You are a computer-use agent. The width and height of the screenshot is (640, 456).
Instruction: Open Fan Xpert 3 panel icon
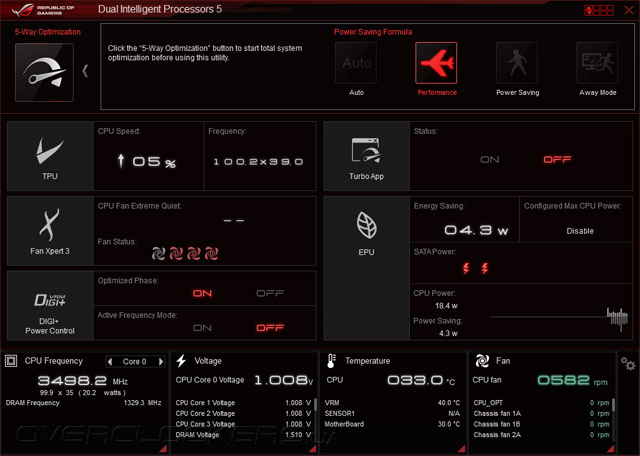tap(50, 231)
